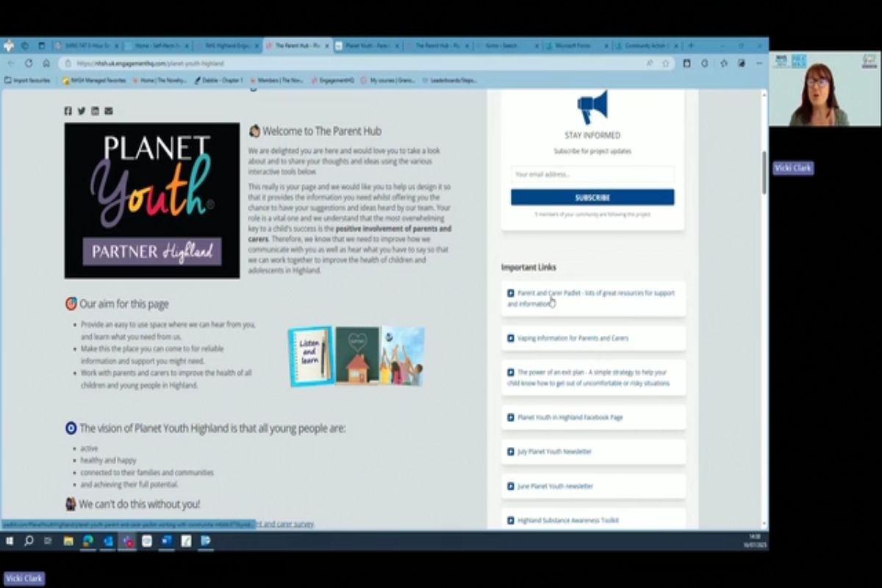
Task: Click the Listen and learn illustration
Action: pos(311,356)
